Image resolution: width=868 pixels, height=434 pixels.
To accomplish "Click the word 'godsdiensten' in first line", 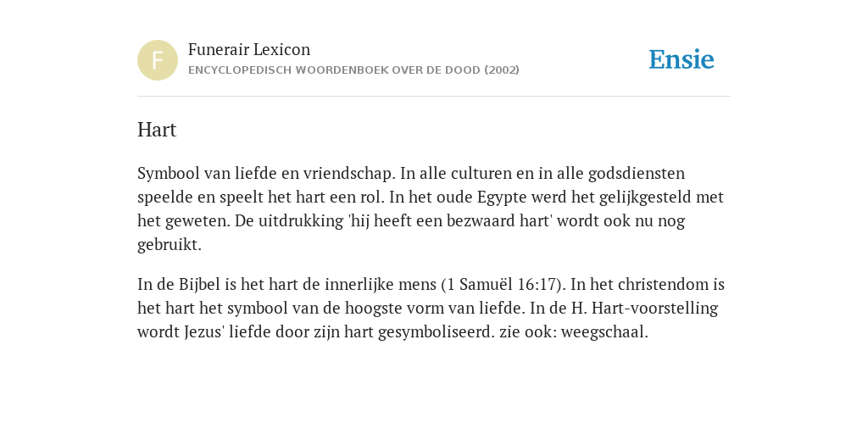I will (x=637, y=174).
